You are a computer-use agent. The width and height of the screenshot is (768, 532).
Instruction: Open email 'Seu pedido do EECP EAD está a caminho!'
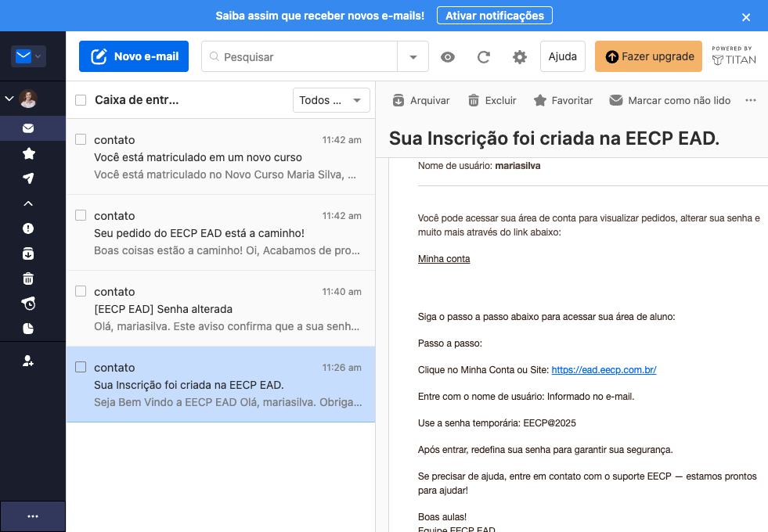click(221, 232)
